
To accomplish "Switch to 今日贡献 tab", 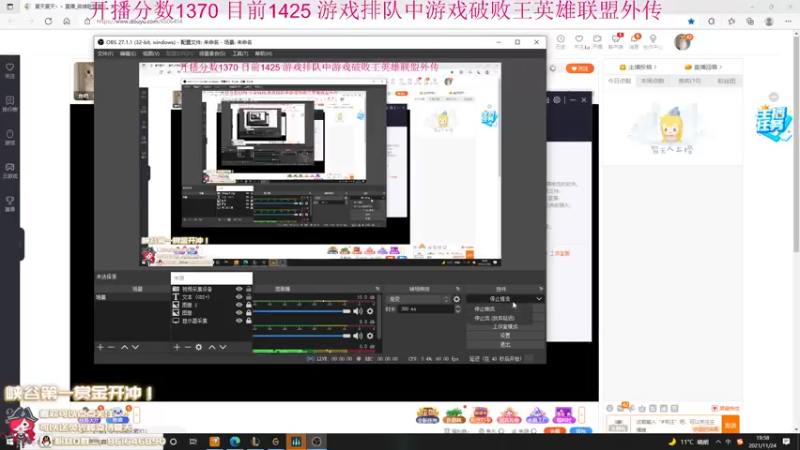I will click(x=619, y=81).
